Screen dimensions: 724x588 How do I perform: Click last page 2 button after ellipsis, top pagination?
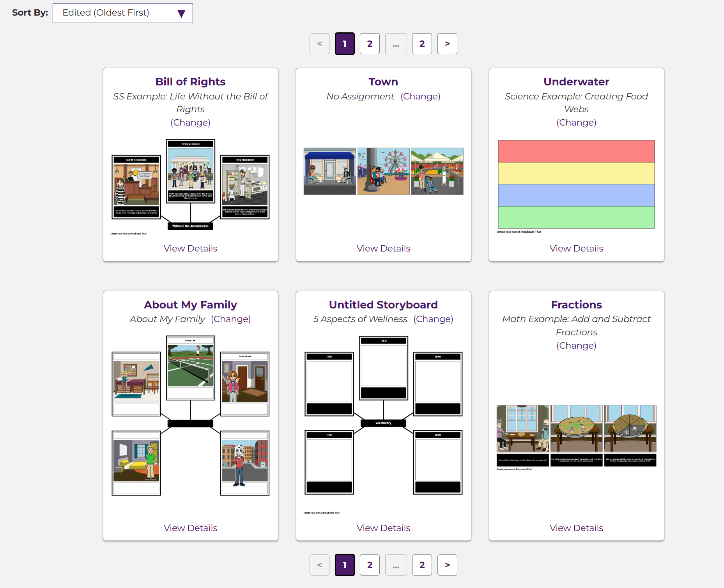[422, 44]
